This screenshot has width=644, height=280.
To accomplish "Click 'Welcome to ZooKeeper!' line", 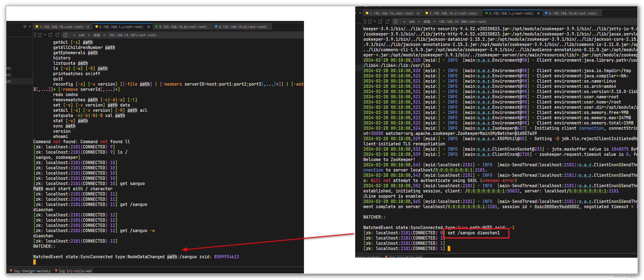I will pyautogui.click(x=389, y=159).
